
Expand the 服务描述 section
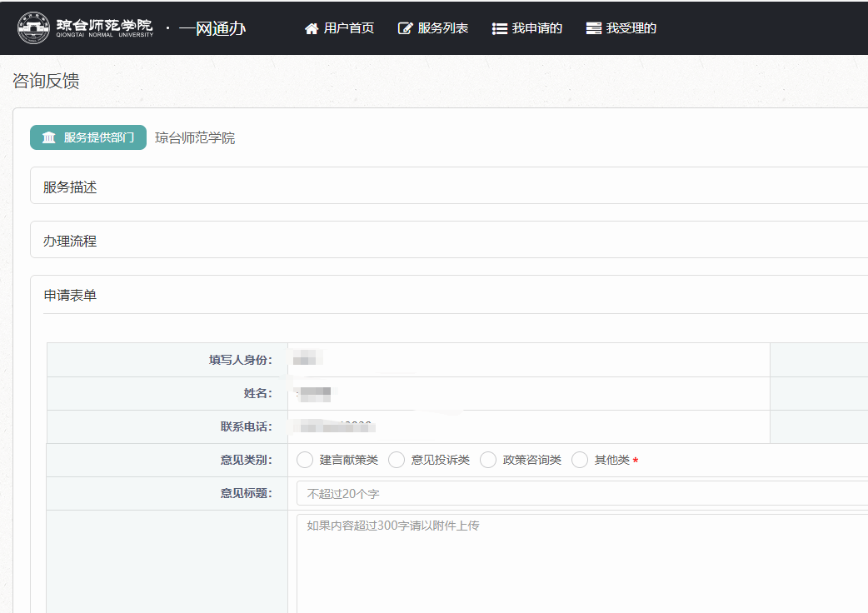tap(70, 187)
